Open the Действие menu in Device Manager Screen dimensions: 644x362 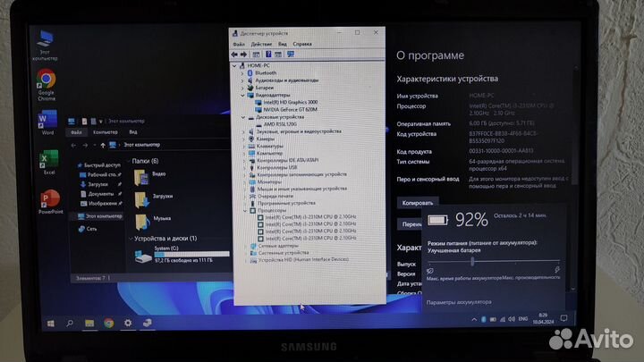click(x=261, y=44)
